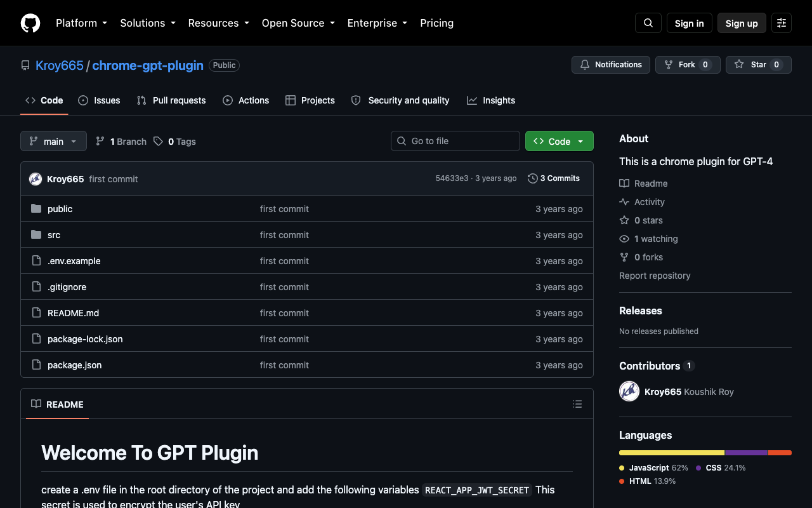Open the Contributors heading link
The height and width of the screenshot is (508, 812).
coord(657,366)
